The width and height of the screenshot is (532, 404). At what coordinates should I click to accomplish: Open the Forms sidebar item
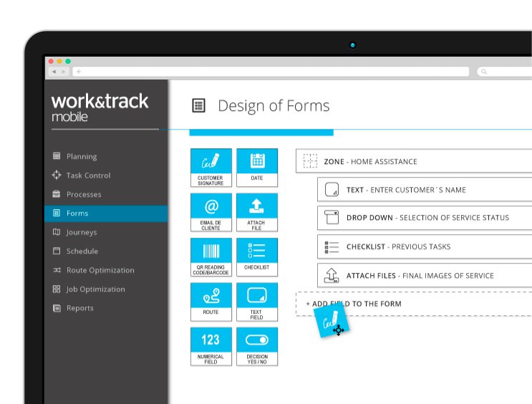(106, 213)
